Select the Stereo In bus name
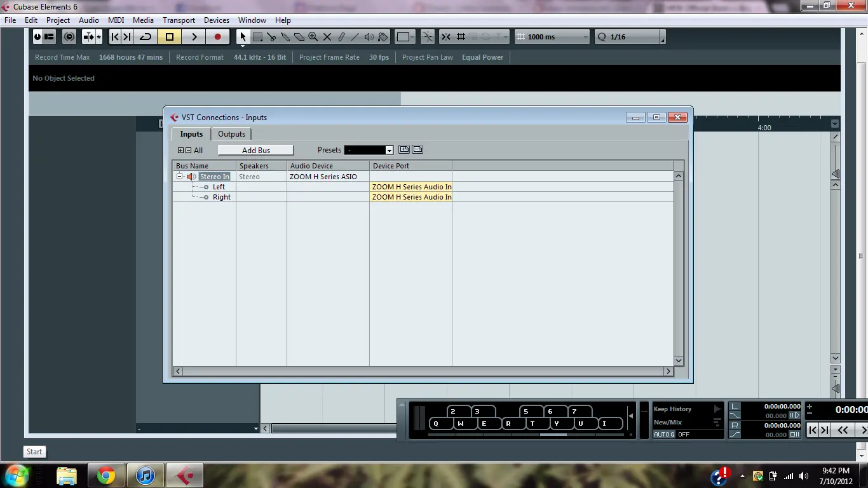The width and height of the screenshot is (868, 488). click(215, 177)
